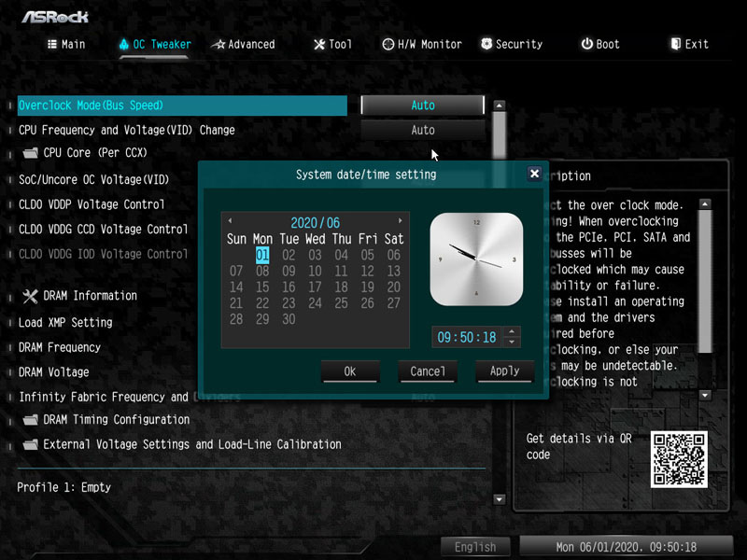Increase the time with up arrow

pos(512,331)
